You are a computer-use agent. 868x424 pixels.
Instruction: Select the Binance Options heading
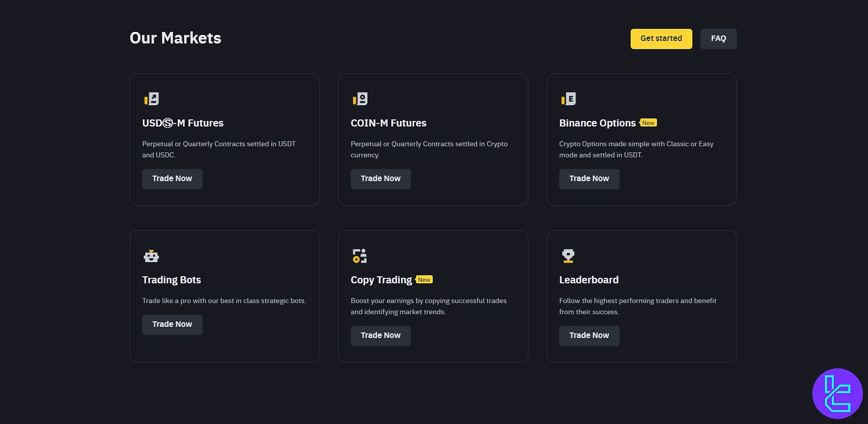(x=597, y=123)
